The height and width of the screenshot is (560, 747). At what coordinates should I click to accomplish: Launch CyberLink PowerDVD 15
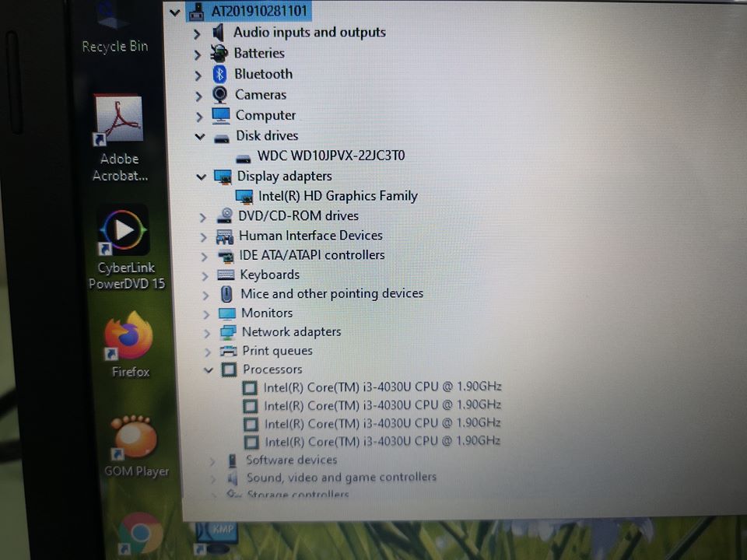click(124, 230)
